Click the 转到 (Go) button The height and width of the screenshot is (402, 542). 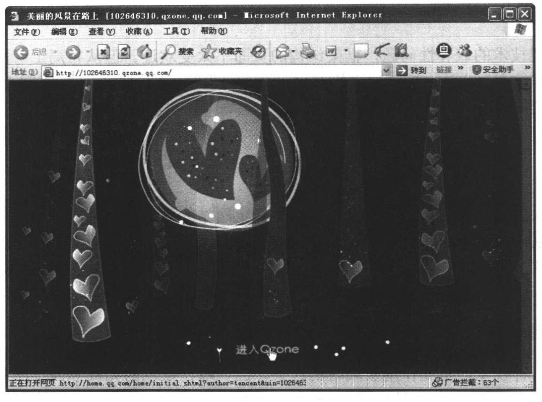coord(411,71)
